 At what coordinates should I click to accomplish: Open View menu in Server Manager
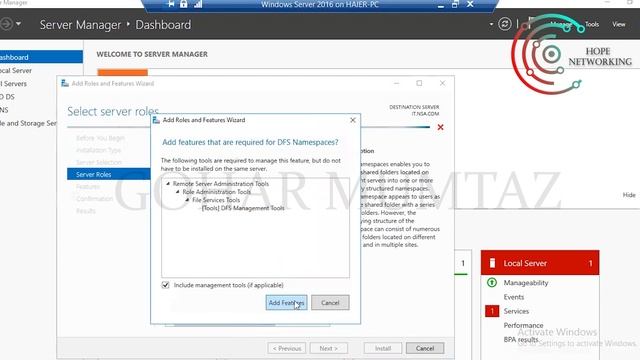tap(618, 24)
